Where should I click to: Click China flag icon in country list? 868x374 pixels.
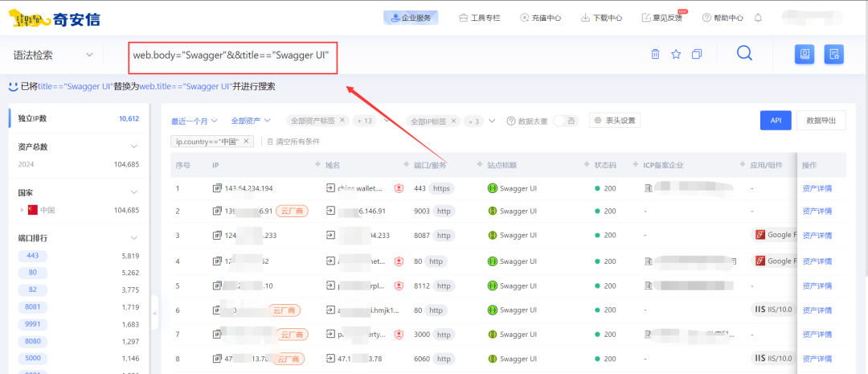click(33, 210)
